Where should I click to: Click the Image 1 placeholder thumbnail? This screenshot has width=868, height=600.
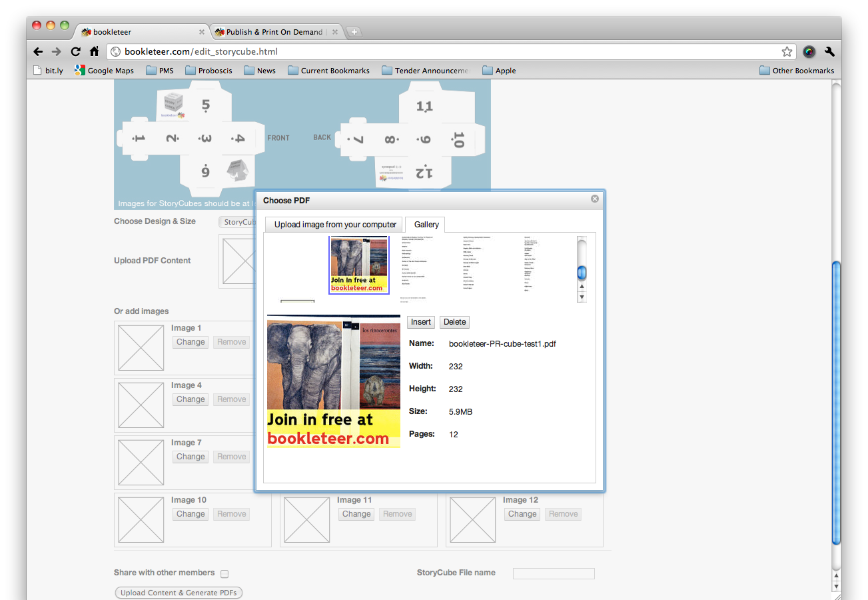pos(141,348)
